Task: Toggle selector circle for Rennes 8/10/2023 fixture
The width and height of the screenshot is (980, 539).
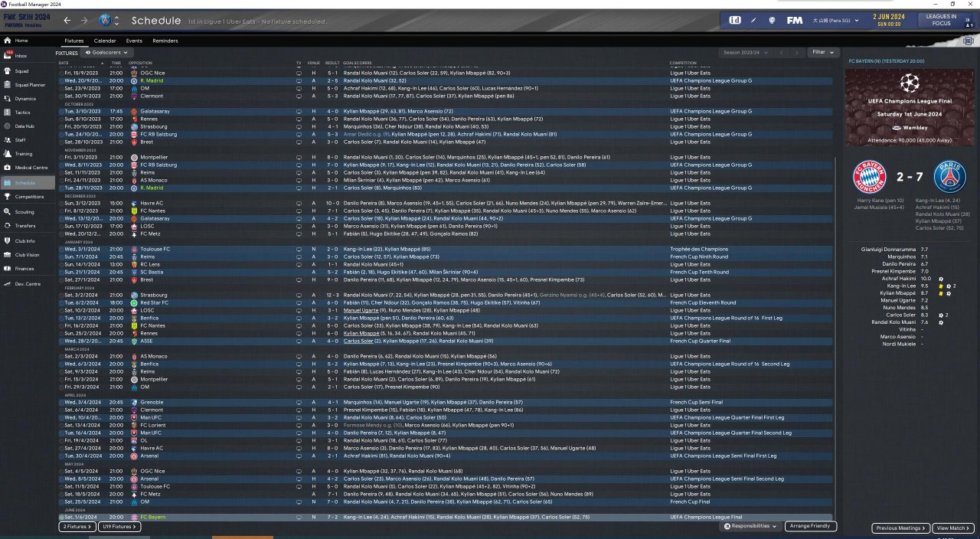Action: click(60, 119)
